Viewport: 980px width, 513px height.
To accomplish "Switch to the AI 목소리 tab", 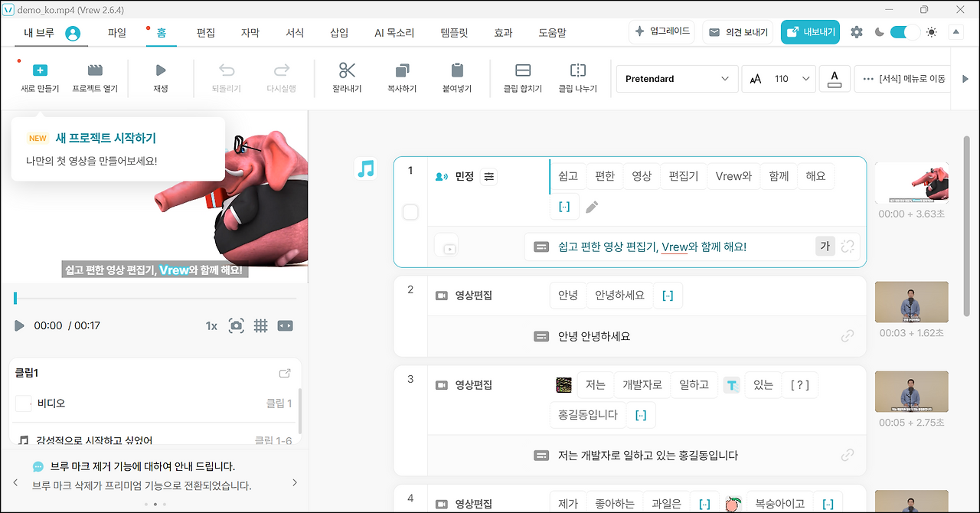I will coord(394,33).
